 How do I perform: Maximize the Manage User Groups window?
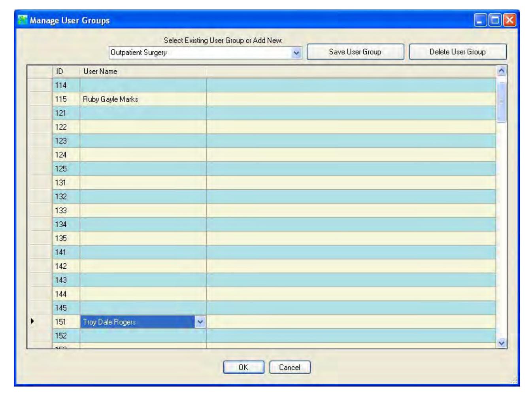(495, 20)
